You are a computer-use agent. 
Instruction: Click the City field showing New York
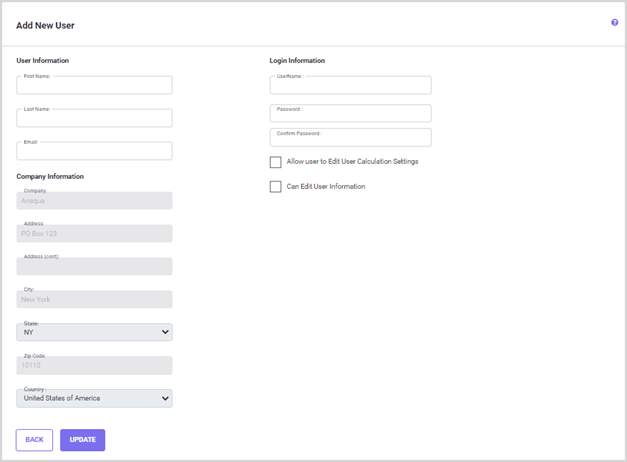(x=94, y=300)
